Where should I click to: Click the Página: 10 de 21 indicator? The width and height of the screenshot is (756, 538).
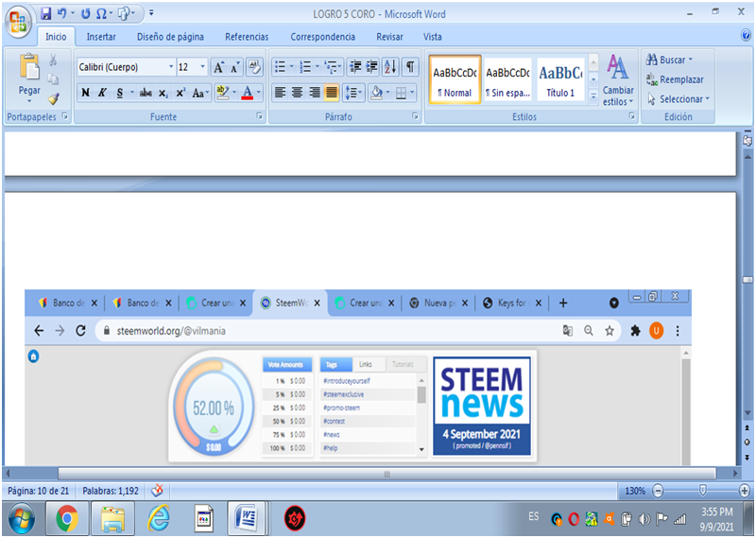pos(38,491)
